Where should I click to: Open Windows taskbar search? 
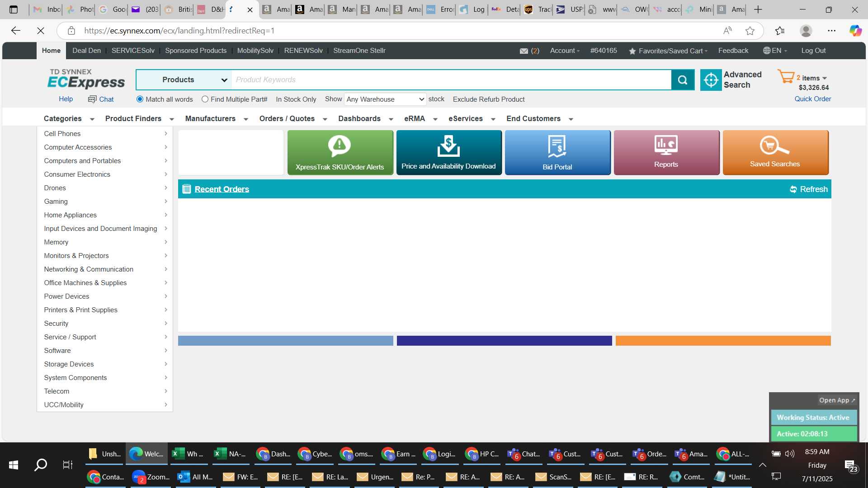coord(41,465)
